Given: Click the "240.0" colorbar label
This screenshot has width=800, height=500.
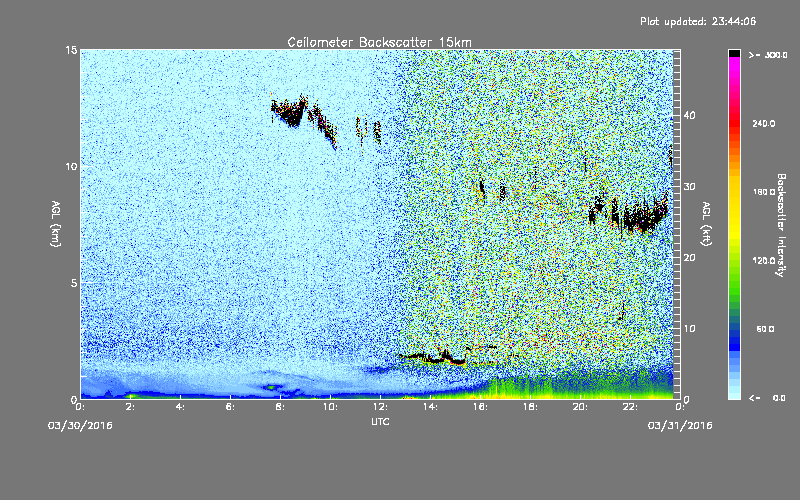Looking at the screenshot, I should point(764,123).
